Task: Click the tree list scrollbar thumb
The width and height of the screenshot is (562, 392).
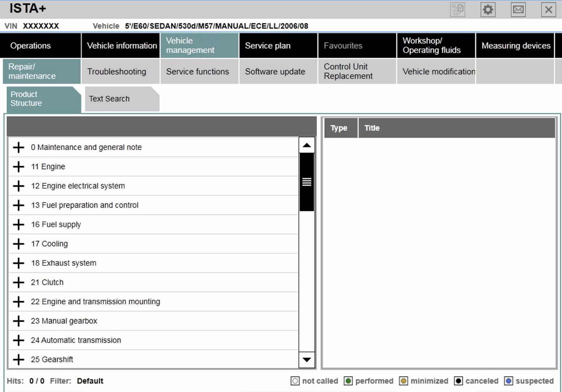Action: (x=307, y=182)
